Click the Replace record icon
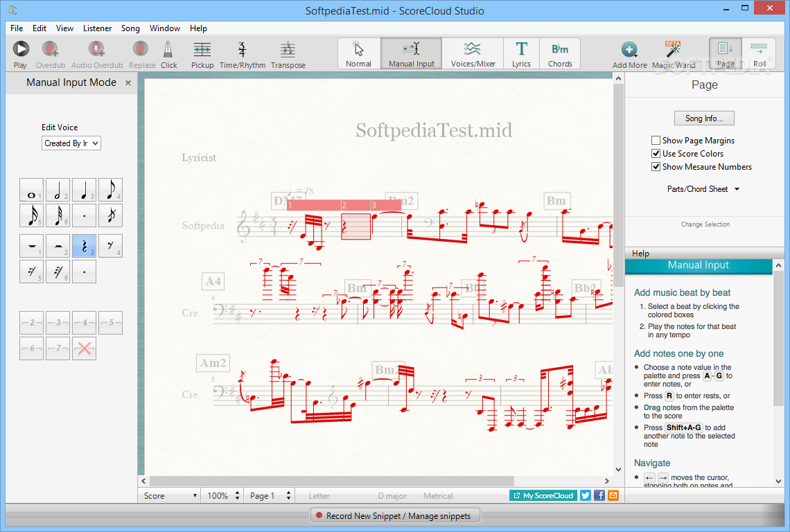This screenshot has height=532, width=790. [141, 49]
